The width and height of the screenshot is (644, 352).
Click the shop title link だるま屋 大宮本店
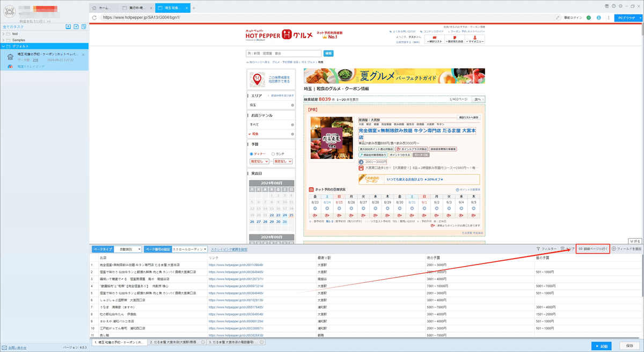(x=417, y=133)
